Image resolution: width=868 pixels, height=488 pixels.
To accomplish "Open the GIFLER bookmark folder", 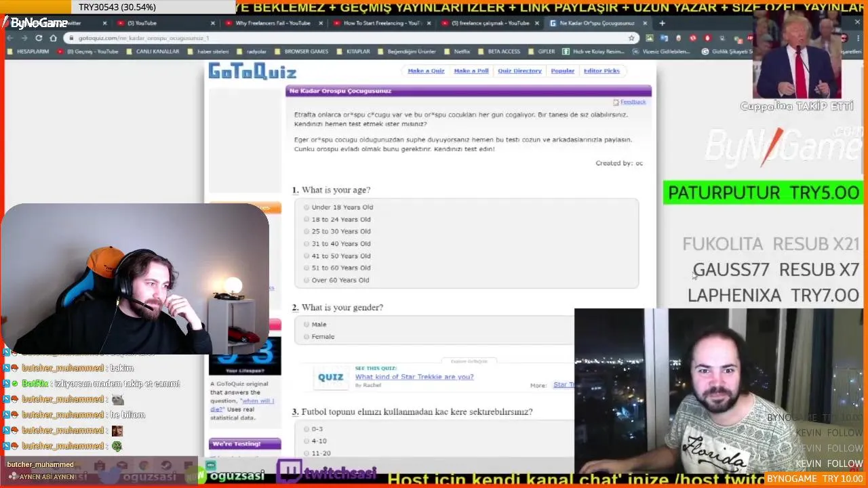I will pyautogui.click(x=542, y=52).
